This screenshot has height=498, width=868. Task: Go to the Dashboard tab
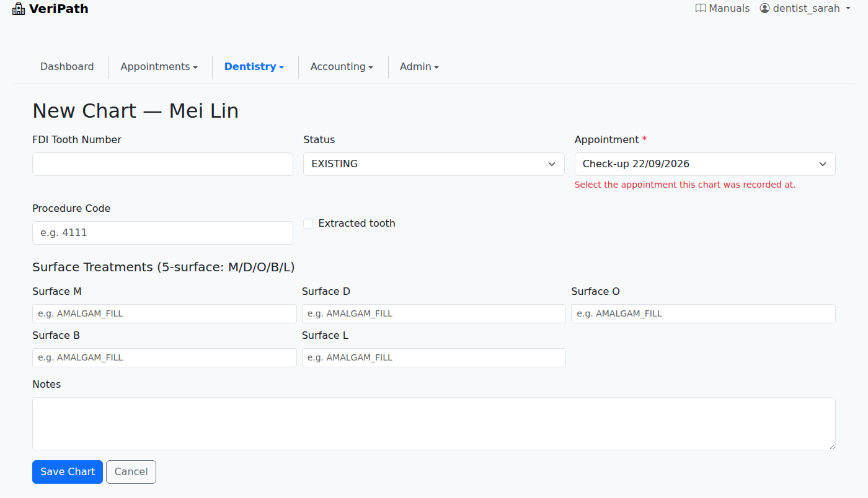pyautogui.click(x=67, y=67)
